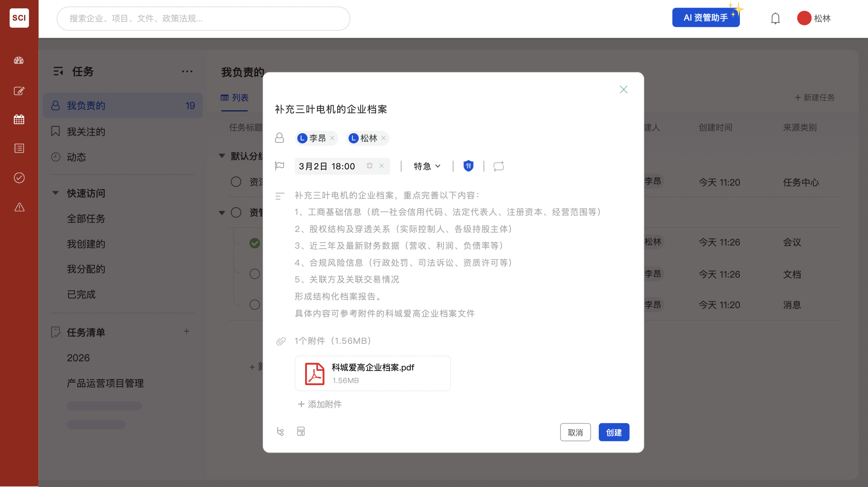
Task: Remove 李昂 from assignees
Action: [x=332, y=138]
